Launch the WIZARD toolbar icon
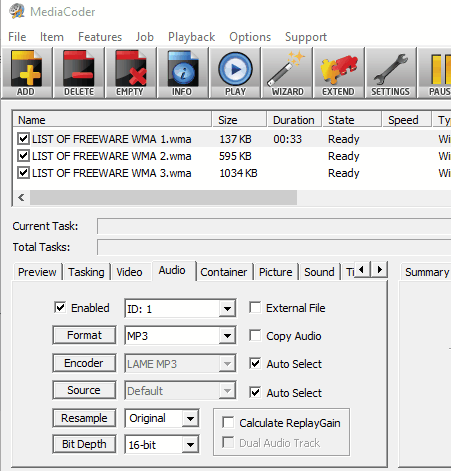Screen dimensions: 451x471 point(287,73)
